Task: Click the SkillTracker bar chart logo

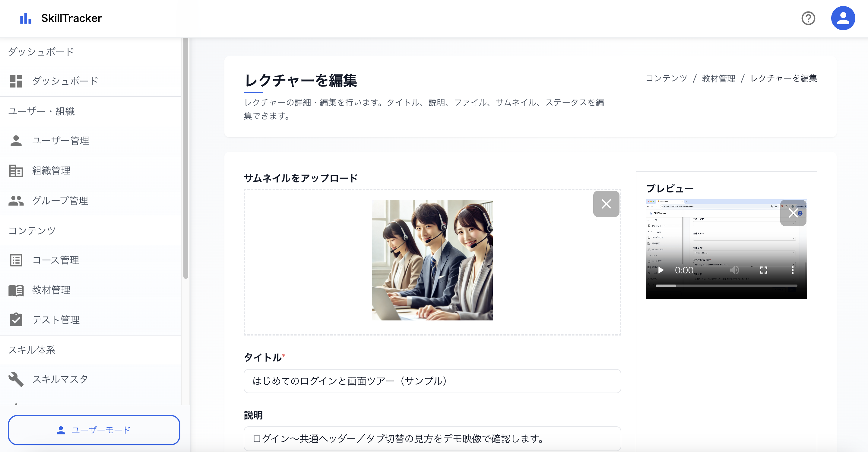Action: [x=26, y=18]
